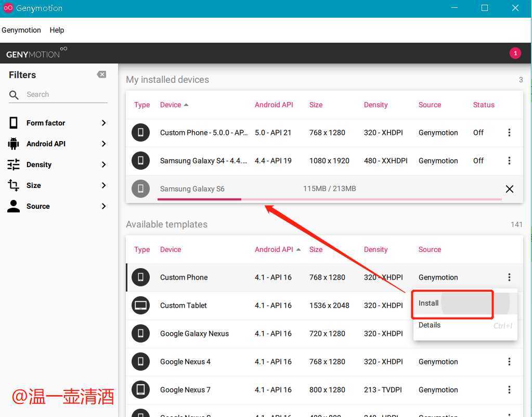The width and height of the screenshot is (532, 417).
Task: Open the Genymotion menu
Action: point(21,30)
